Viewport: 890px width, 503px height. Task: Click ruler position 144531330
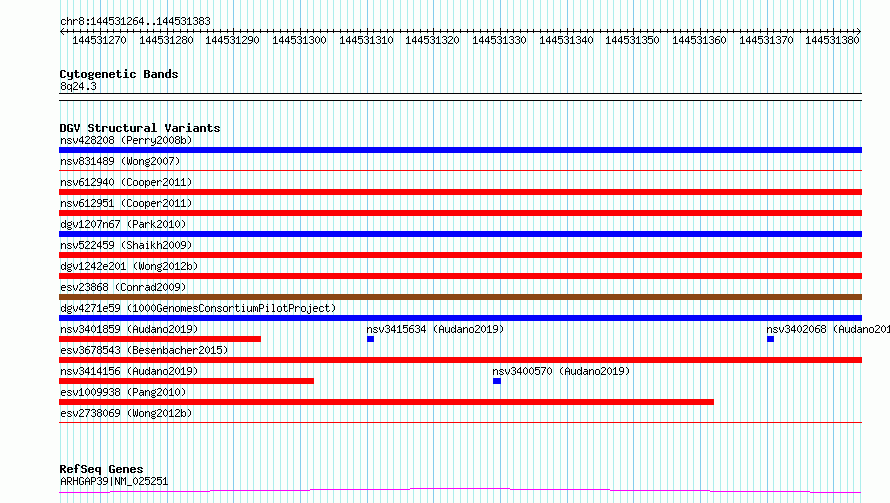click(x=499, y=40)
